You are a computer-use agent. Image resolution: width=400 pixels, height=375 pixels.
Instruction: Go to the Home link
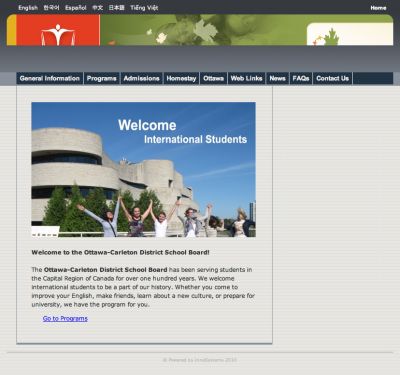378,8
